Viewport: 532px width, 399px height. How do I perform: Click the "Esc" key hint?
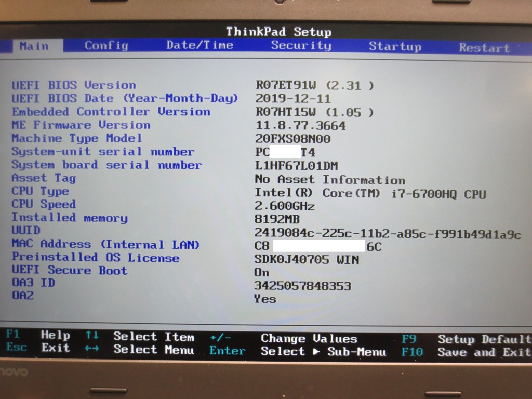coord(17,347)
